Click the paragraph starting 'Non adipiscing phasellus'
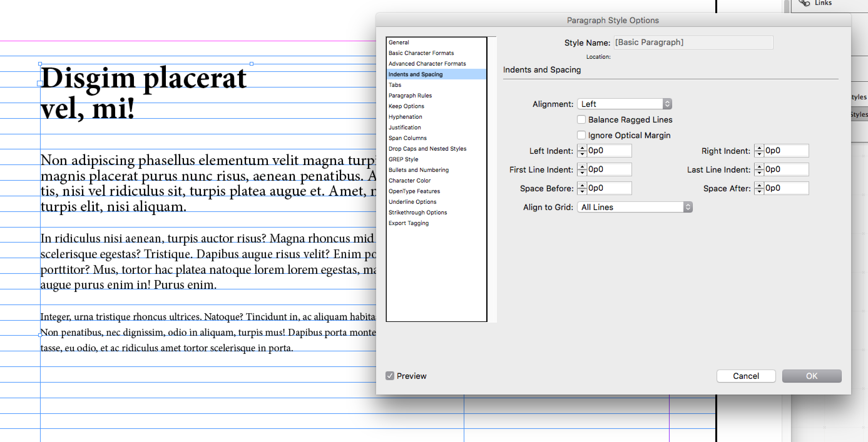Viewport: 868px width, 442px height. (208, 183)
